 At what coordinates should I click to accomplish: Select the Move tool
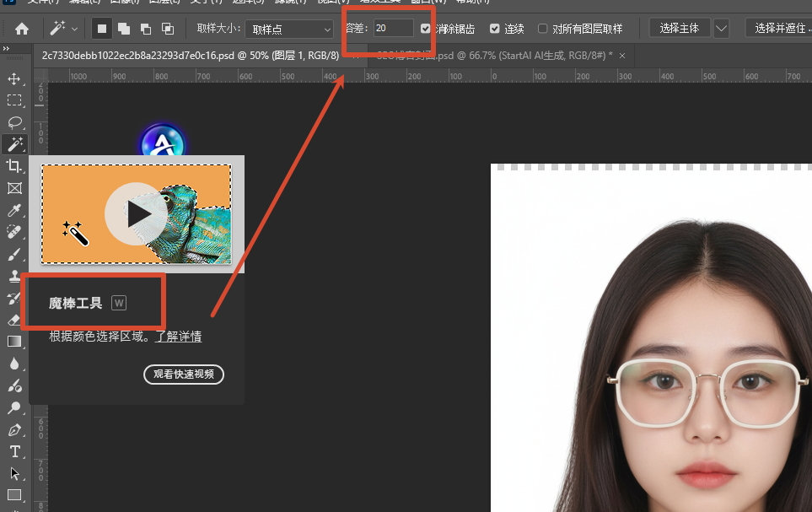tap(14, 78)
